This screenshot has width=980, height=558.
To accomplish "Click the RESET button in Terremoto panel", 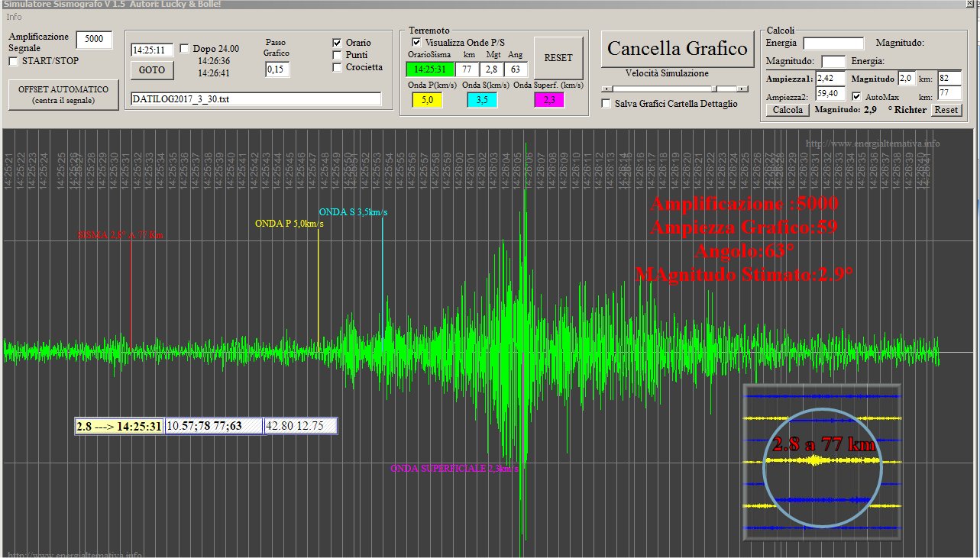I will click(x=558, y=58).
